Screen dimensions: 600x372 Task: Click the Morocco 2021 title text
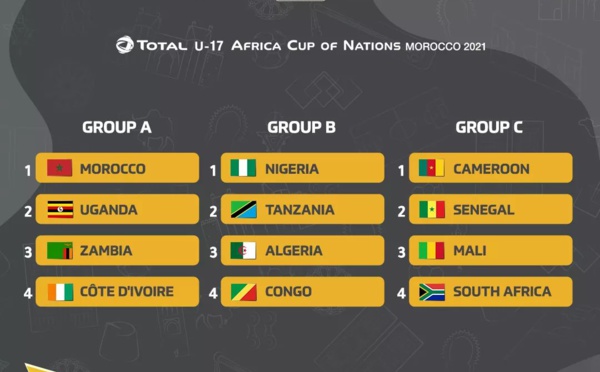[x=445, y=46]
